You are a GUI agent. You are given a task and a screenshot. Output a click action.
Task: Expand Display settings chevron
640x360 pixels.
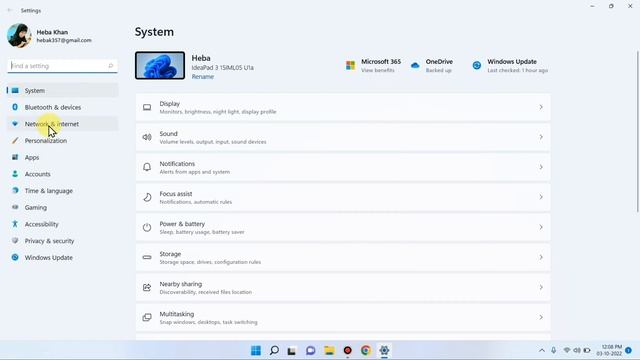(541, 107)
